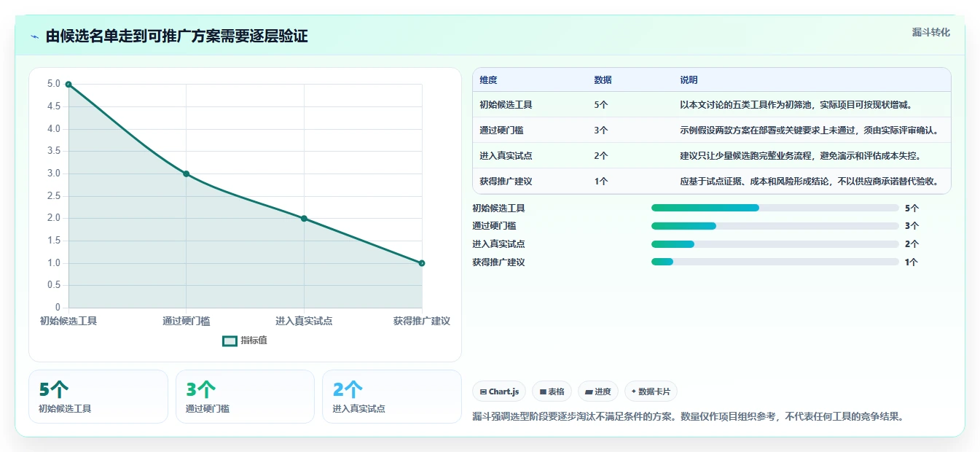The height and width of the screenshot is (452, 980).
Task: Click the icon in the 进度 chip
Action: pos(589,391)
